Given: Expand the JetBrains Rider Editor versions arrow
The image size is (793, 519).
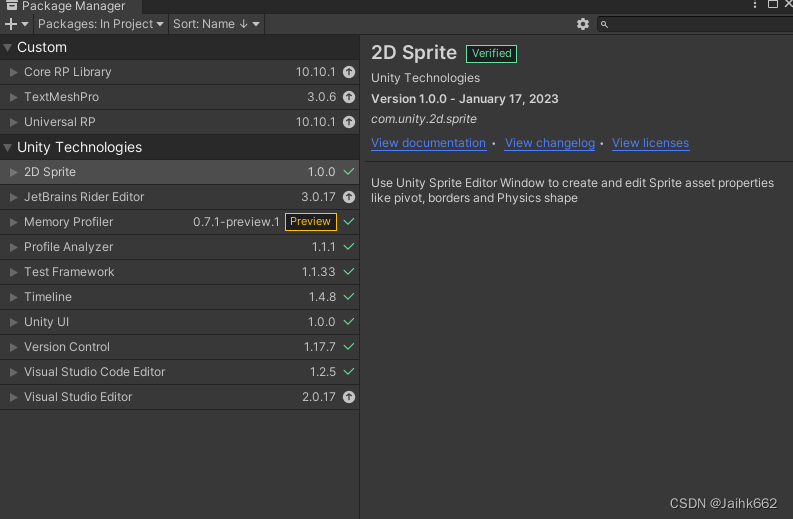Looking at the screenshot, I should click(14, 197).
